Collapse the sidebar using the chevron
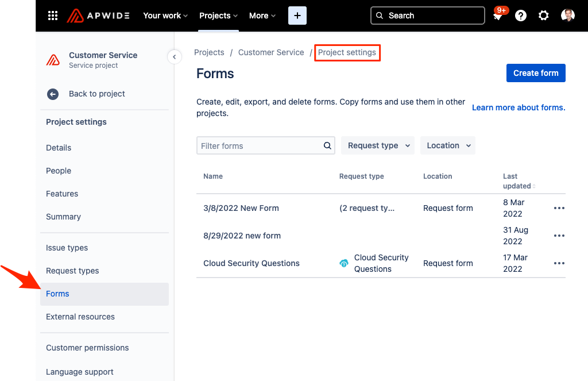The width and height of the screenshot is (588, 381). coord(174,57)
